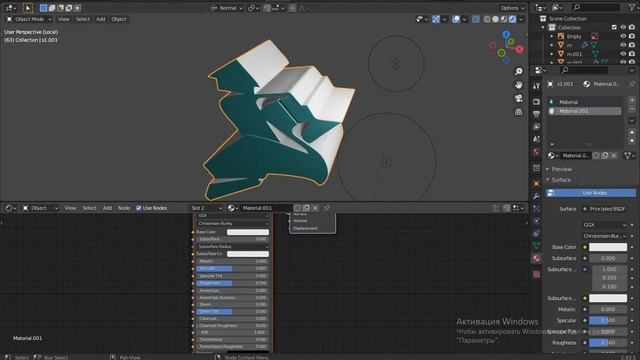Open the Slot 2 dropdown
The height and width of the screenshot is (360, 640).
pos(207,208)
